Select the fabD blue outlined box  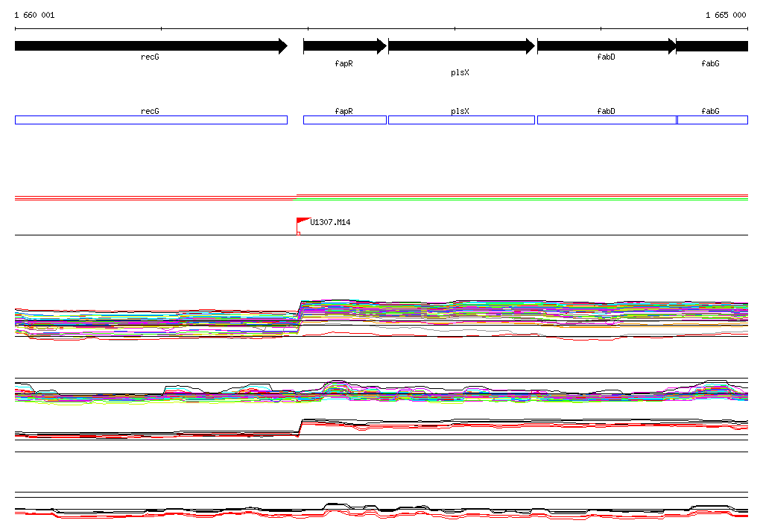coord(607,120)
